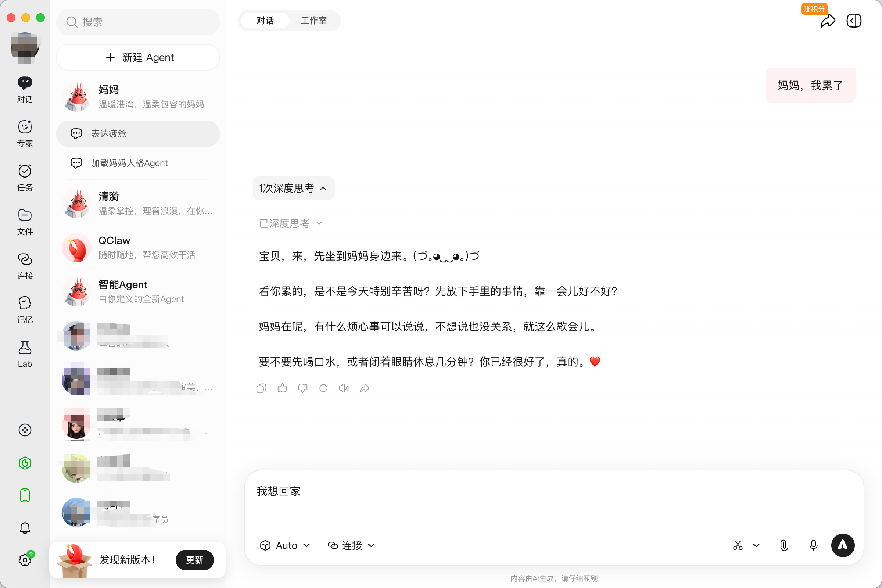Screen dimensions: 882x588
Task: Click the green shield icon in sidebar
Action: (25, 463)
